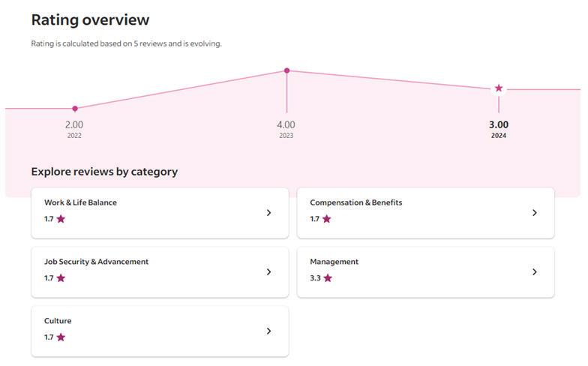Click the star in Job Security & Advancement card

coord(61,278)
